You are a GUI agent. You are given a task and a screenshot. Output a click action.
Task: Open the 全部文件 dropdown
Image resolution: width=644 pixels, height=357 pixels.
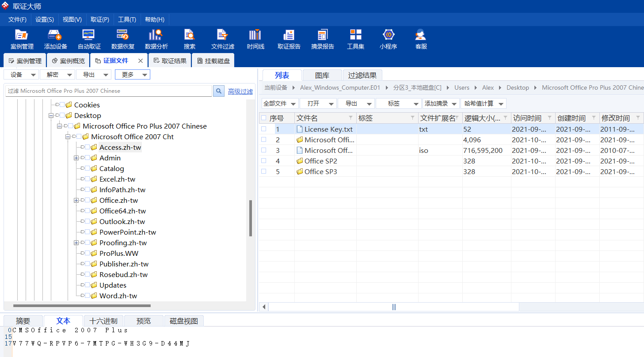280,103
